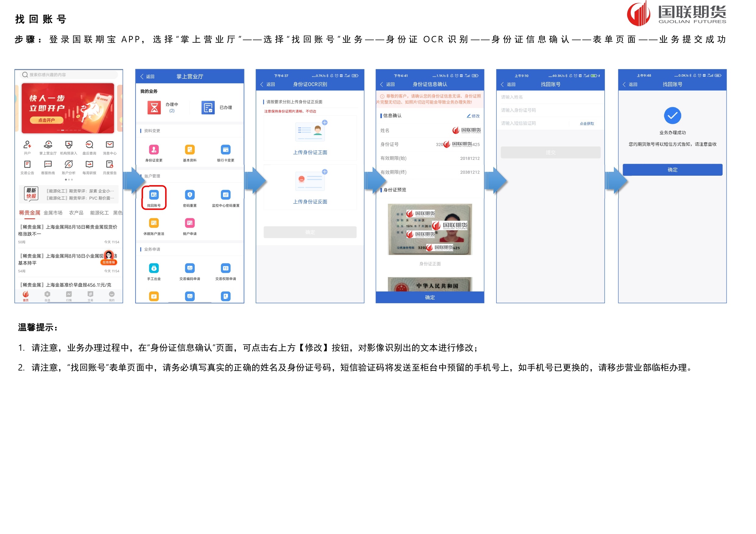Click the 点击获取 SMS code link
756x534 pixels.
click(x=587, y=124)
